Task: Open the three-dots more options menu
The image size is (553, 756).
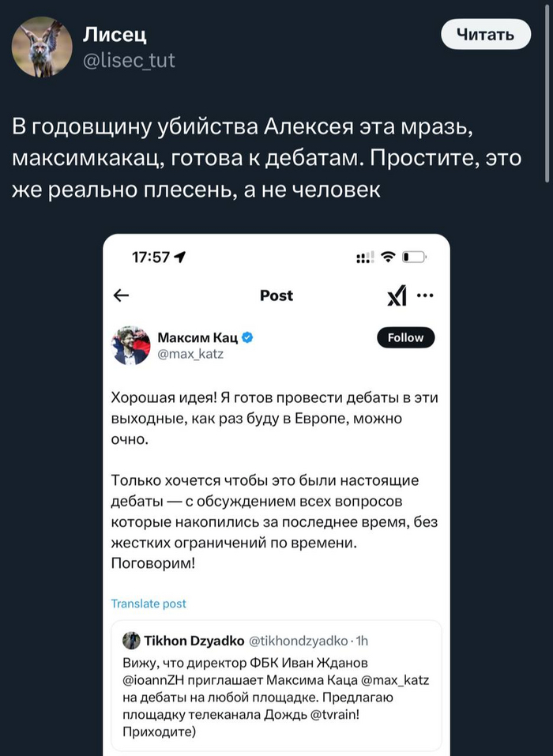Action: point(424,295)
